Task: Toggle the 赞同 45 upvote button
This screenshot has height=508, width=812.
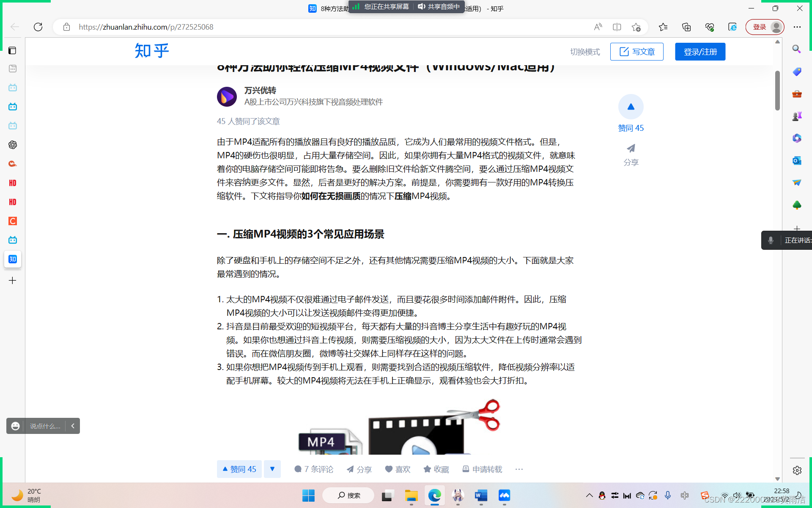Action: coord(239,469)
